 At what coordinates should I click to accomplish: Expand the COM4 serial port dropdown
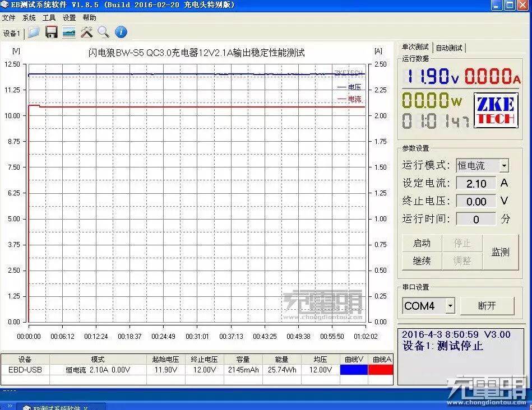[450, 306]
